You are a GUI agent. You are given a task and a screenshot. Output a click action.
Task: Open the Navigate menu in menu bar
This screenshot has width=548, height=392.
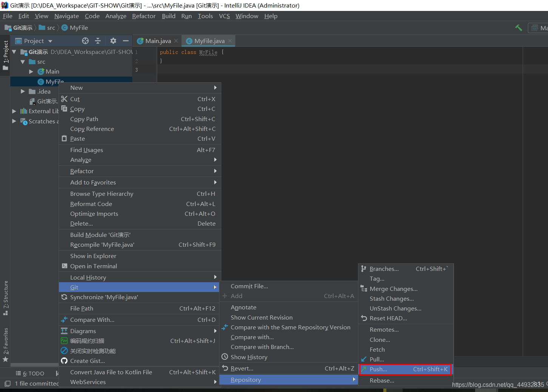66,16
